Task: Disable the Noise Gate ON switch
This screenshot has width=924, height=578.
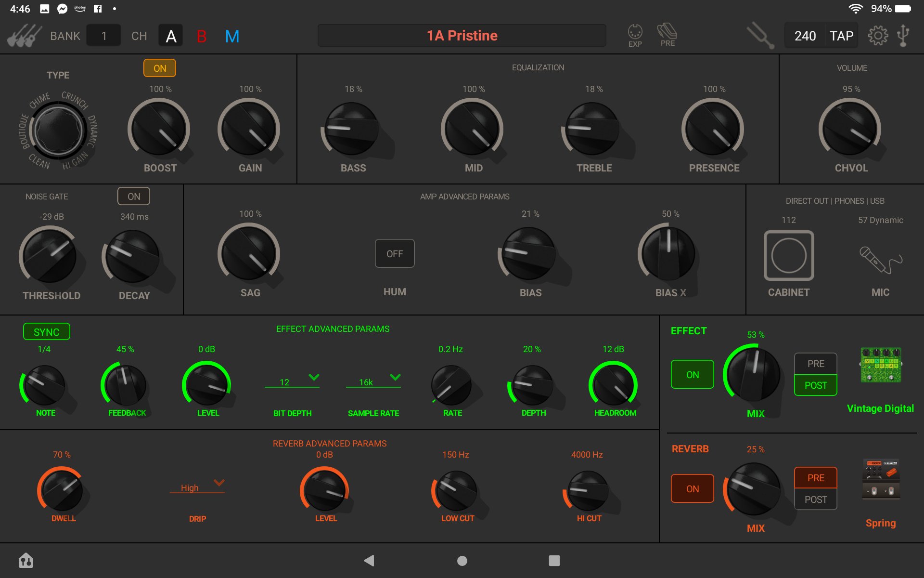Action: 134,197
